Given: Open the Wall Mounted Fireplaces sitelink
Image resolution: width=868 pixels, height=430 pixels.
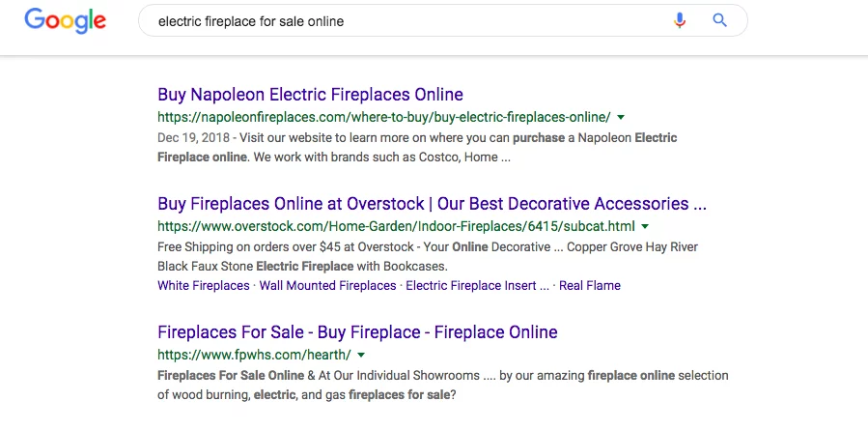Looking at the screenshot, I should click(327, 286).
